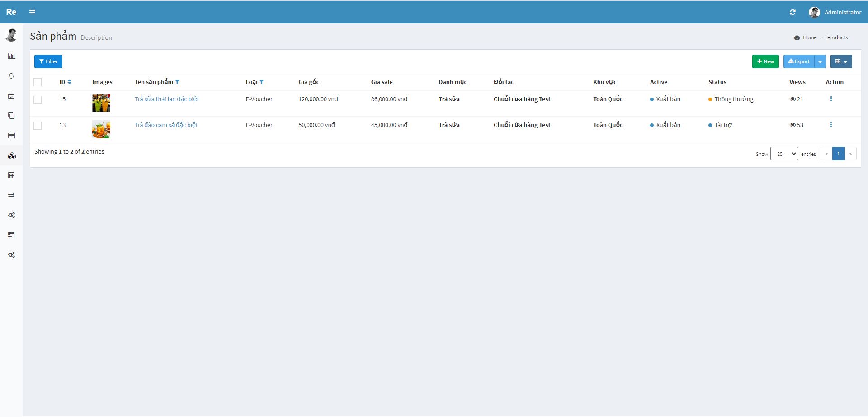The width and height of the screenshot is (868, 417).
Task: Open the bottom-most gears sidebar icon
Action: tap(11, 255)
